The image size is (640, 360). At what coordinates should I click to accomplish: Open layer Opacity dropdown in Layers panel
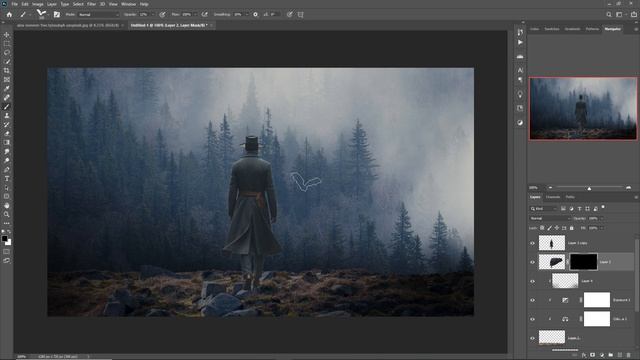tap(602, 218)
